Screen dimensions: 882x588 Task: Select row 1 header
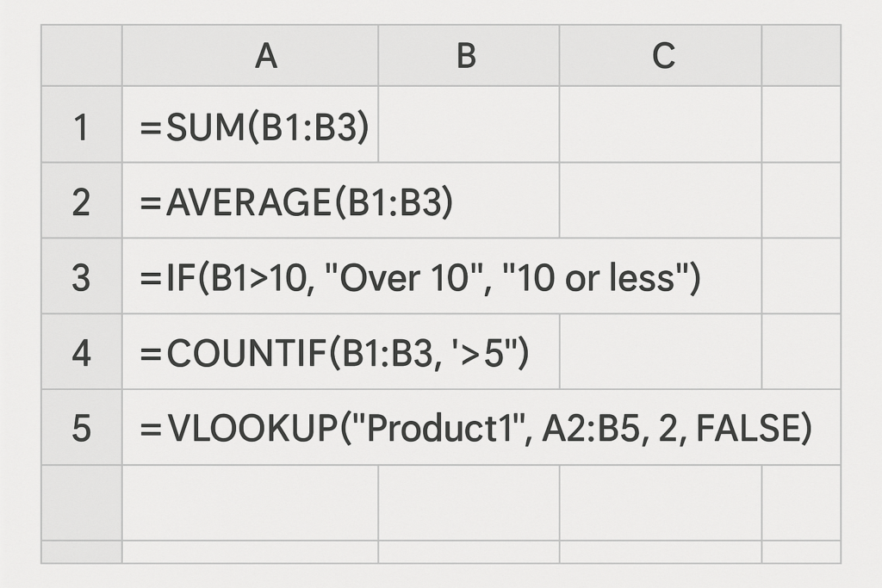[x=82, y=124]
